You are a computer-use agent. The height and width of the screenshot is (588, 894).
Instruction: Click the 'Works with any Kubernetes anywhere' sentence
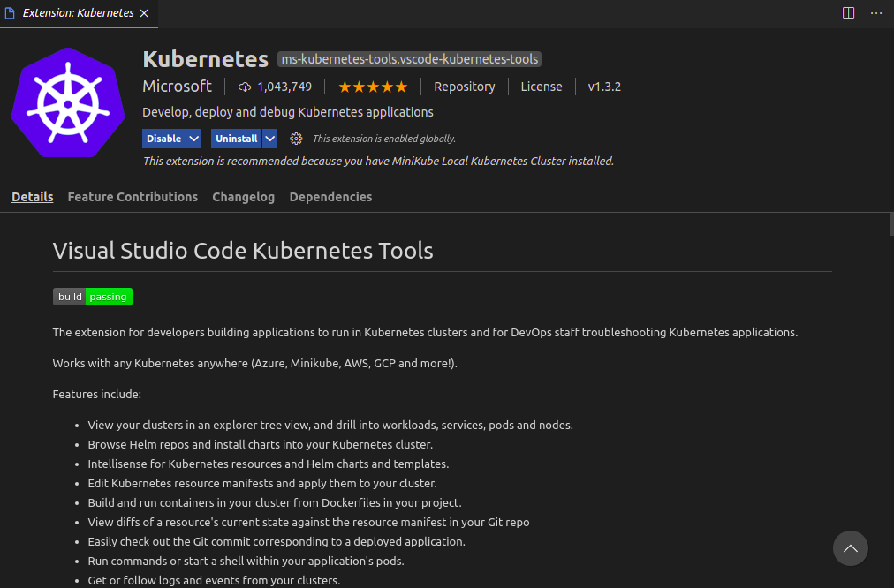click(x=254, y=364)
